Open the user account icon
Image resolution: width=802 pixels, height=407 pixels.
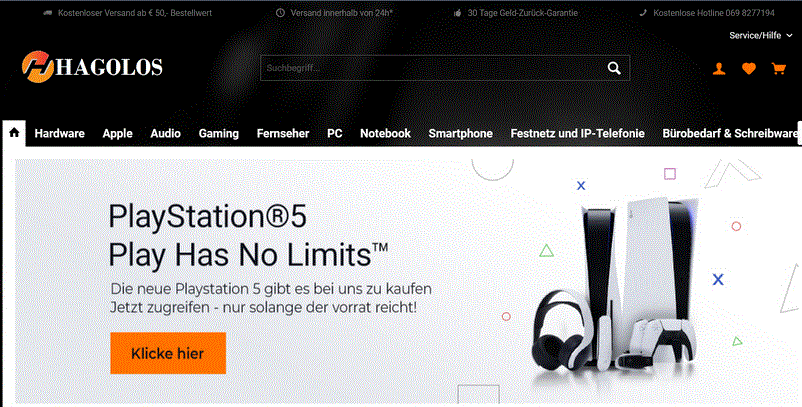[x=719, y=69]
